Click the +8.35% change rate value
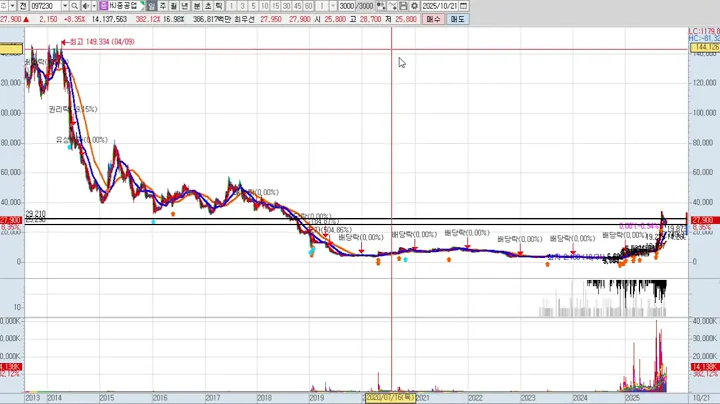Viewport: 720px width, 404px height. (74, 19)
